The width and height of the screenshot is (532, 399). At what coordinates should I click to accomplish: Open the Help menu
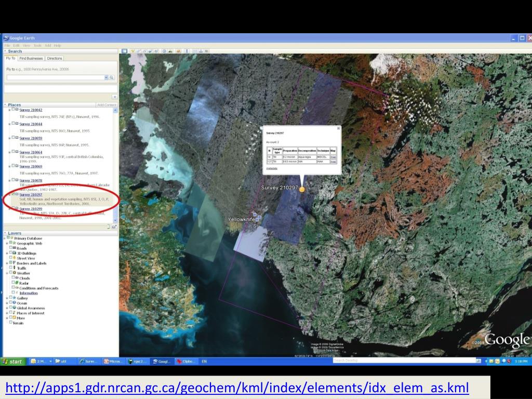pyautogui.click(x=57, y=46)
